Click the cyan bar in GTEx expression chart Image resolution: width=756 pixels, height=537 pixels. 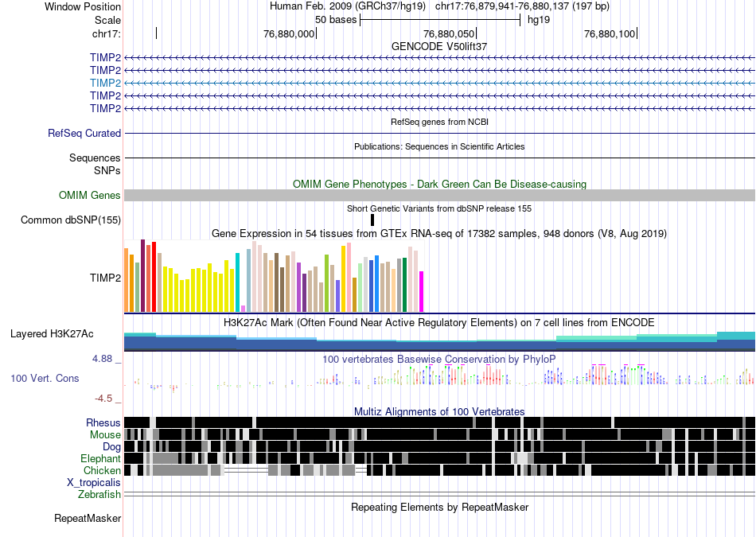coord(237,282)
